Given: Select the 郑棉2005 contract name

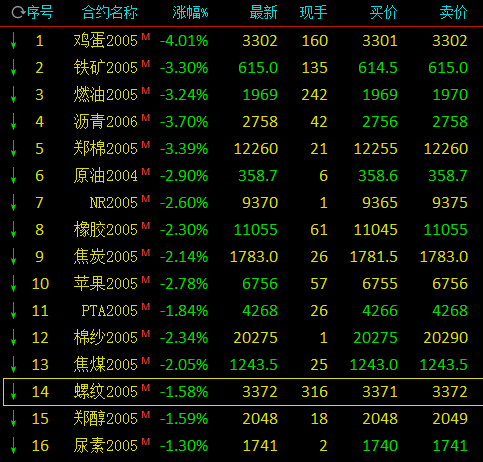Looking at the screenshot, I should coord(105,149).
